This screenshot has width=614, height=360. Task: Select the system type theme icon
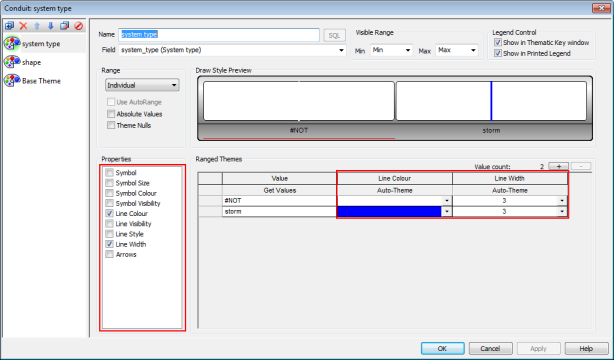[x=12, y=43]
